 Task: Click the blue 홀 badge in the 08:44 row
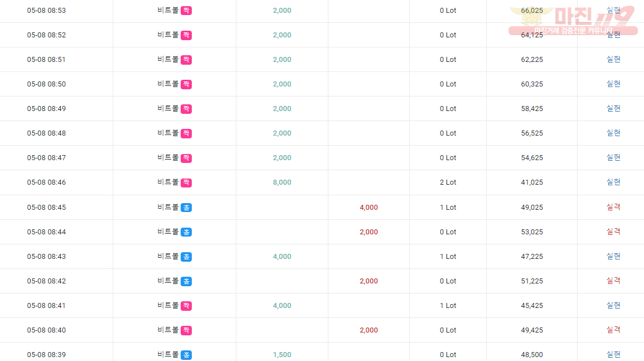tap(186, 232)
